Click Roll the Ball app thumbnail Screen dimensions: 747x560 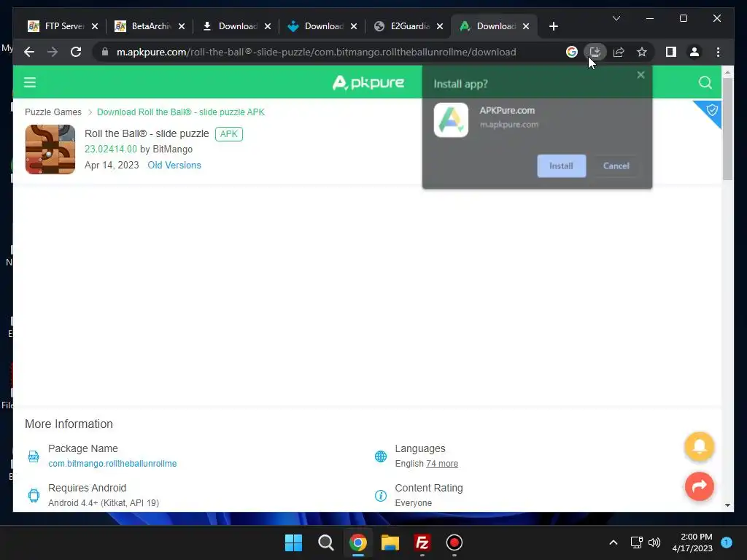click(50, 149)
